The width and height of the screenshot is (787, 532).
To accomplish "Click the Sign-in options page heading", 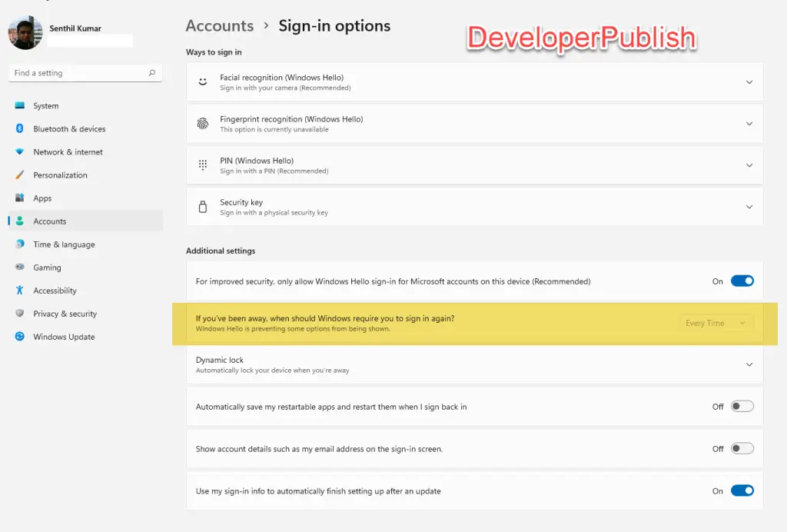I will (x=334, y=25).
